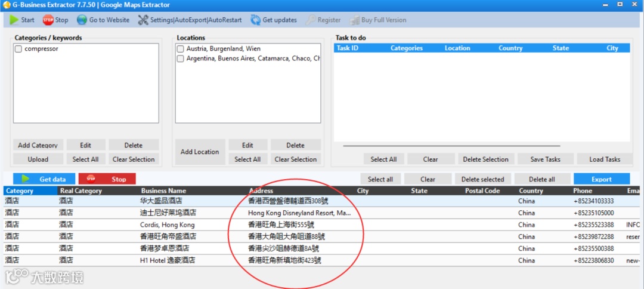The height and width of the screenshot is (289, 644).
Task: Click the Upload button
Action: click(38, 159)
